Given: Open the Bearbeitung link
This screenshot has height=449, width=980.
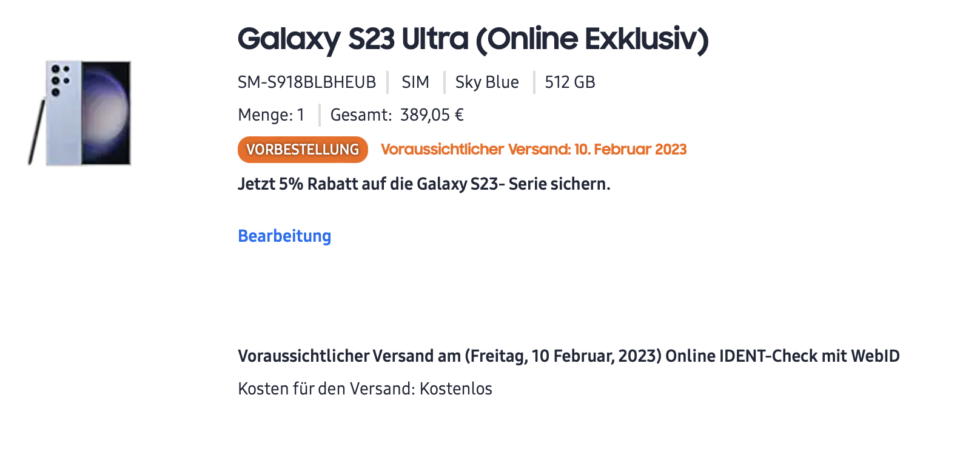Looking at the screenshot, I should pyautogui.click(x=284, y=236).
